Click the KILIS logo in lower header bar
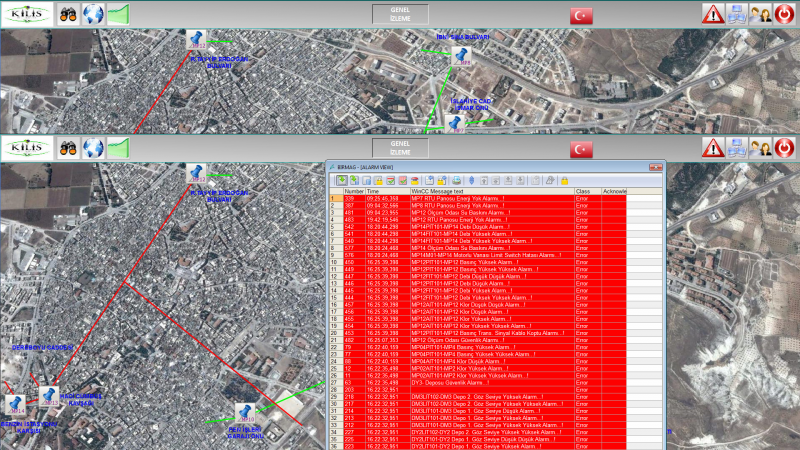The image size is (800, 450). (27, 148)
